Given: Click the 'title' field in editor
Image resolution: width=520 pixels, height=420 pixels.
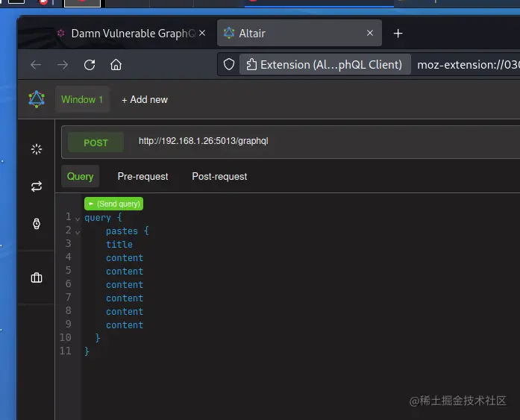Looking at the screenshot, I should click(119, 244).
